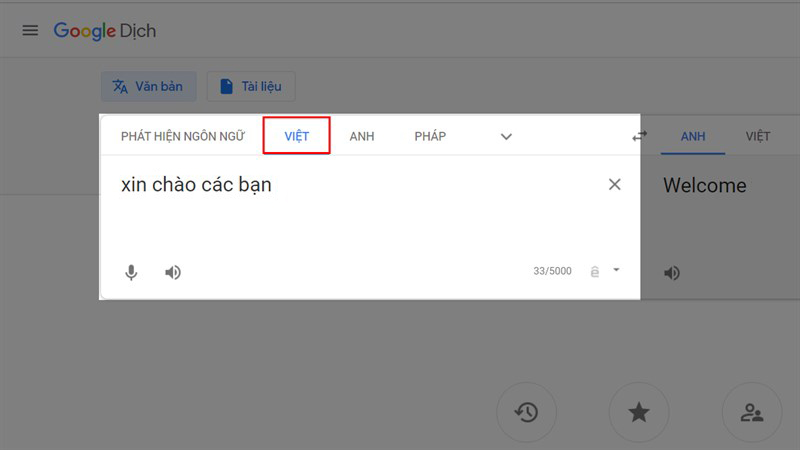
Task: Click the microphone voice input icon
Action: pyautogui.click(x=131, y=272)
